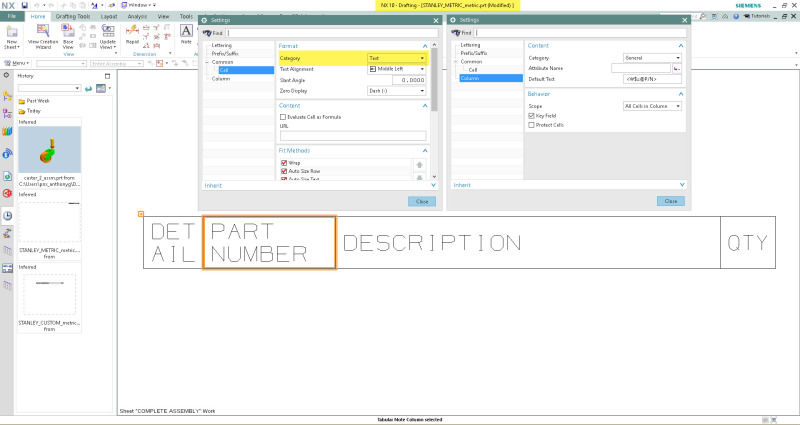The height and width of the screenshot is (425, 800).
Task: Switch to the Analysis tab
Action: coord(137,16)
